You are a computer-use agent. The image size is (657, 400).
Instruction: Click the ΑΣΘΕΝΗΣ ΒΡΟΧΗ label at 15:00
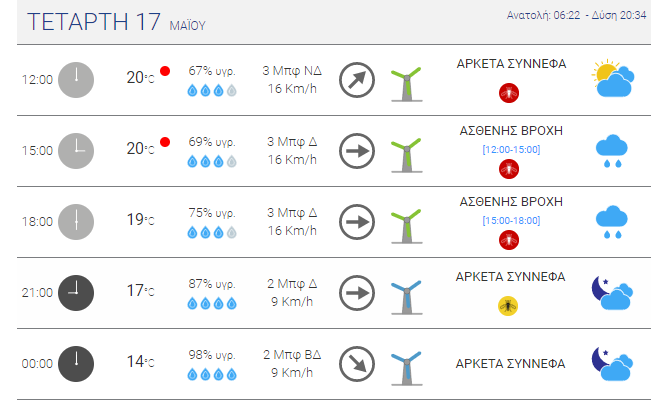[511, 131]
